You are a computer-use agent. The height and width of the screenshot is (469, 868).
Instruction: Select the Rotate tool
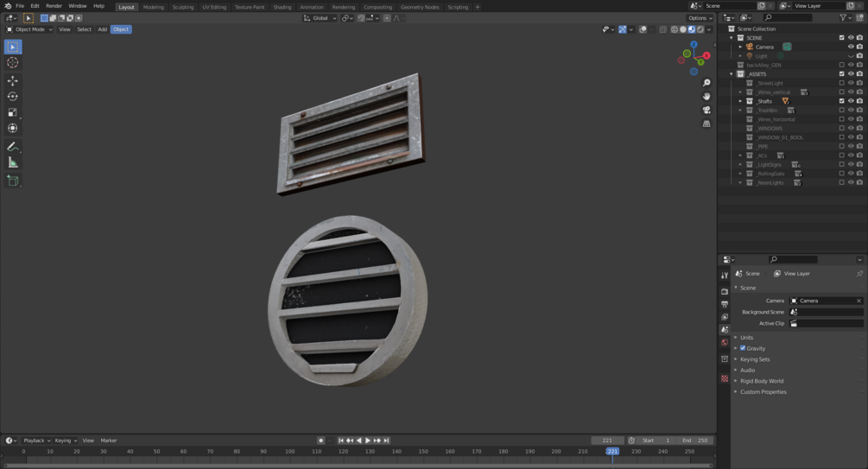click(13, 96)
